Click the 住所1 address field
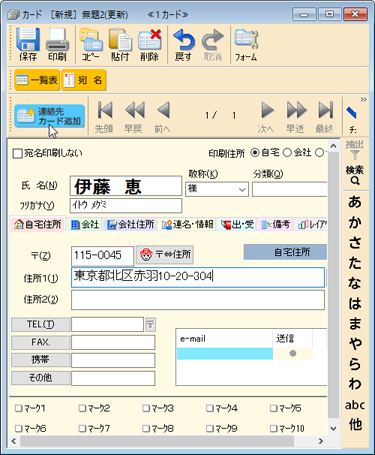The height and width of the screenshot is (455, 375). tap(198, 277)
